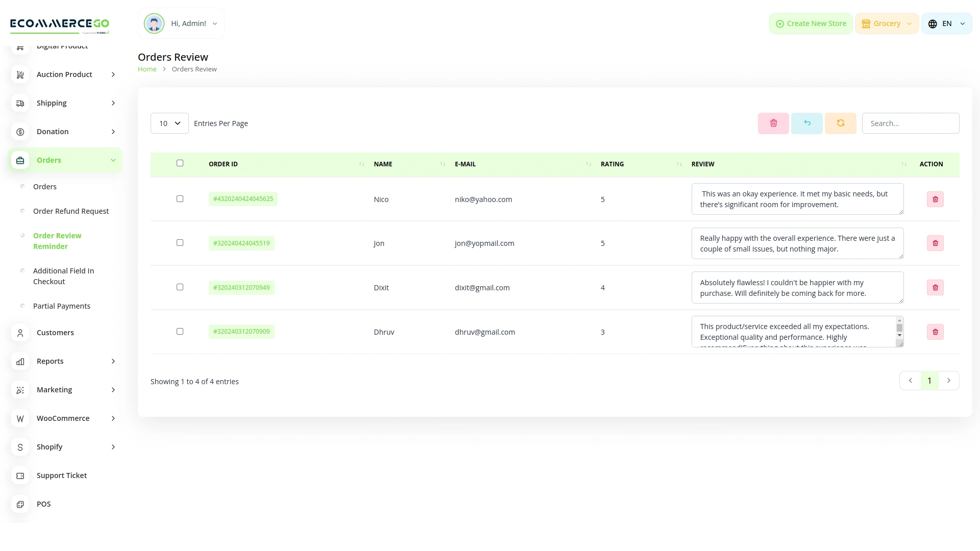Viewport: 980px width, 551px height.
Task: Select the Shipping truck icon in sidebar
Action: [x=20, y=103]
